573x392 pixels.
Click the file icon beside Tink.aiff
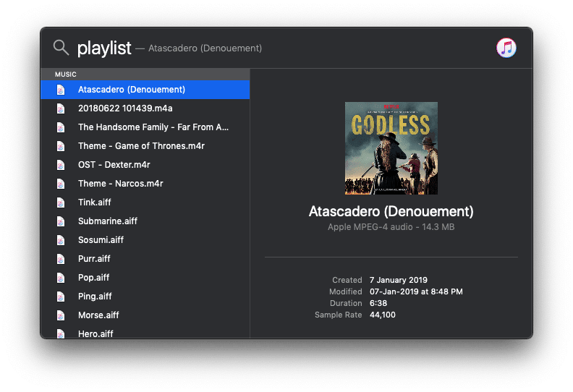click(61, 203)
